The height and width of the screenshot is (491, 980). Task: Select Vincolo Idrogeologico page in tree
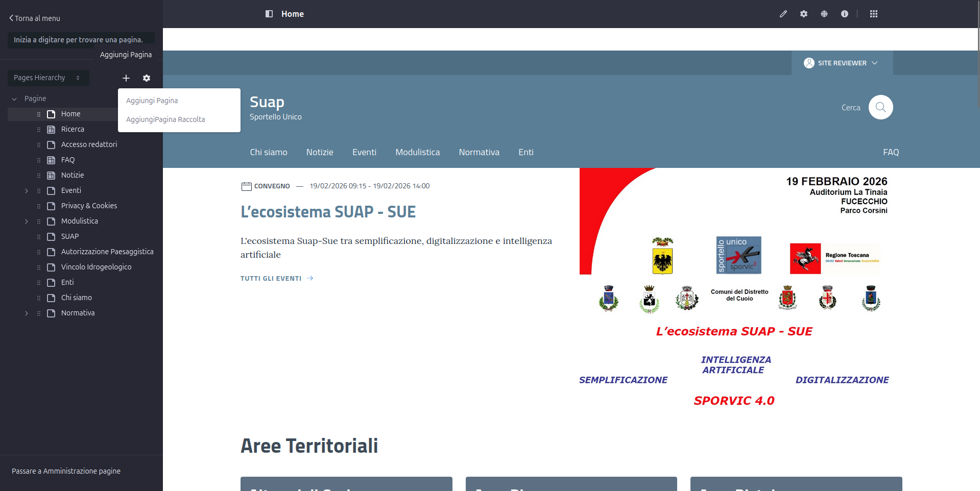click(96, 267)
